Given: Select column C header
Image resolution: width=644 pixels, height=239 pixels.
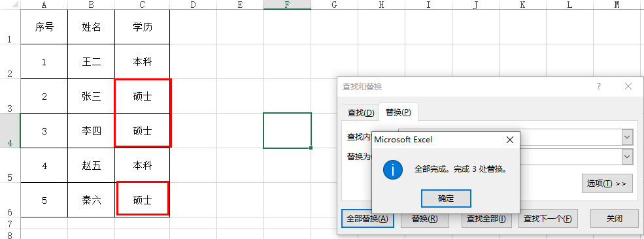Looking at the screenshot, I should (142, 5).
